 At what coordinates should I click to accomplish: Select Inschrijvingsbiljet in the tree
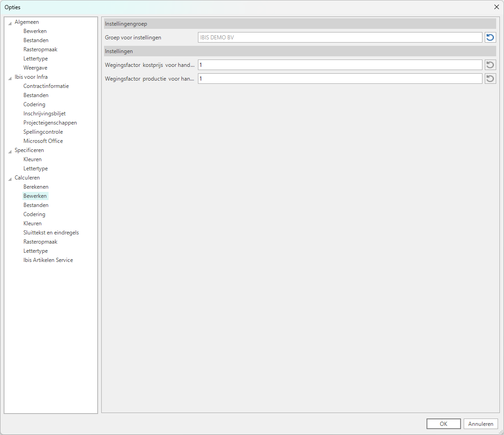pos(44,114)
